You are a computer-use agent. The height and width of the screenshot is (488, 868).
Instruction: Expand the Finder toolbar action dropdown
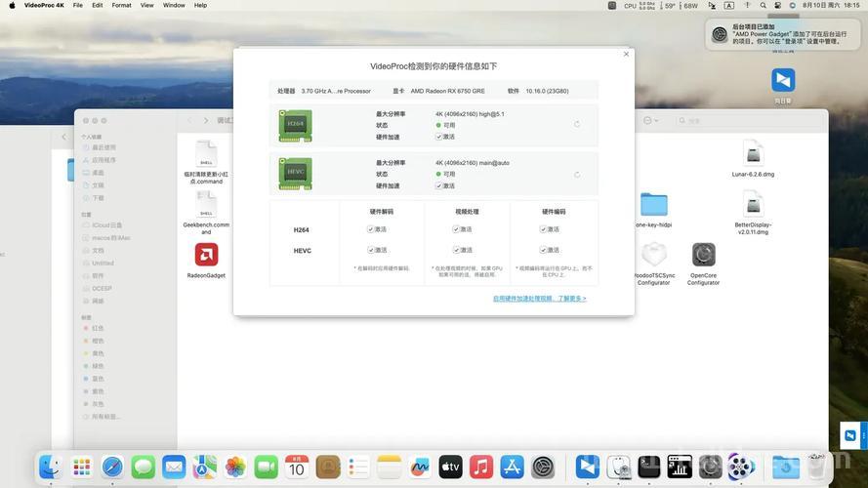[650, 120]
